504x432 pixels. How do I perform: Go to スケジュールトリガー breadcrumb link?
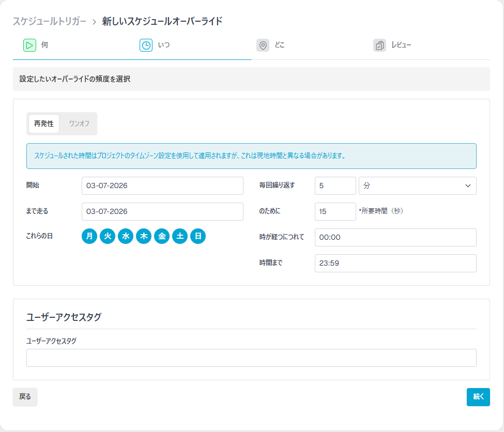50,22
